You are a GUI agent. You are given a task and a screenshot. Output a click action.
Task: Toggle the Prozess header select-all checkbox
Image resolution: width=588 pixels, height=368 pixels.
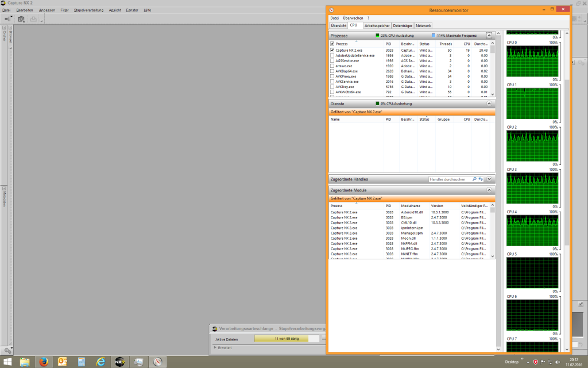pyautogui.click(x=332, y=44)
